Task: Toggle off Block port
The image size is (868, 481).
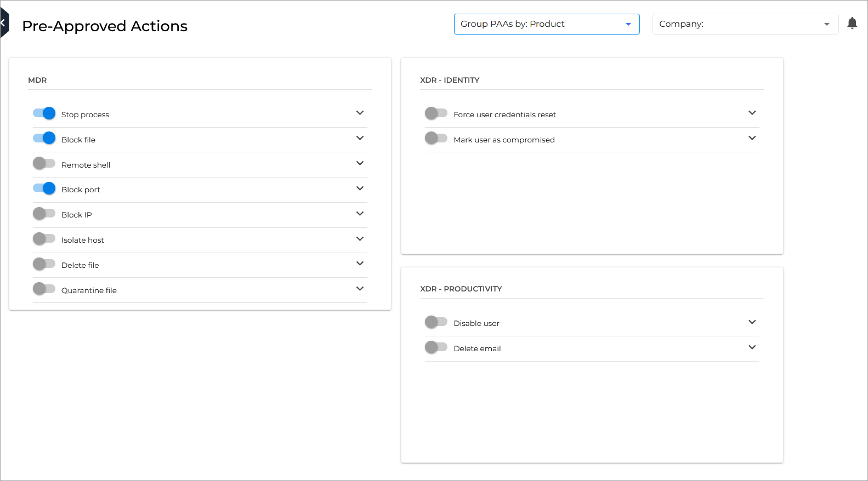Action: [44, 188]
